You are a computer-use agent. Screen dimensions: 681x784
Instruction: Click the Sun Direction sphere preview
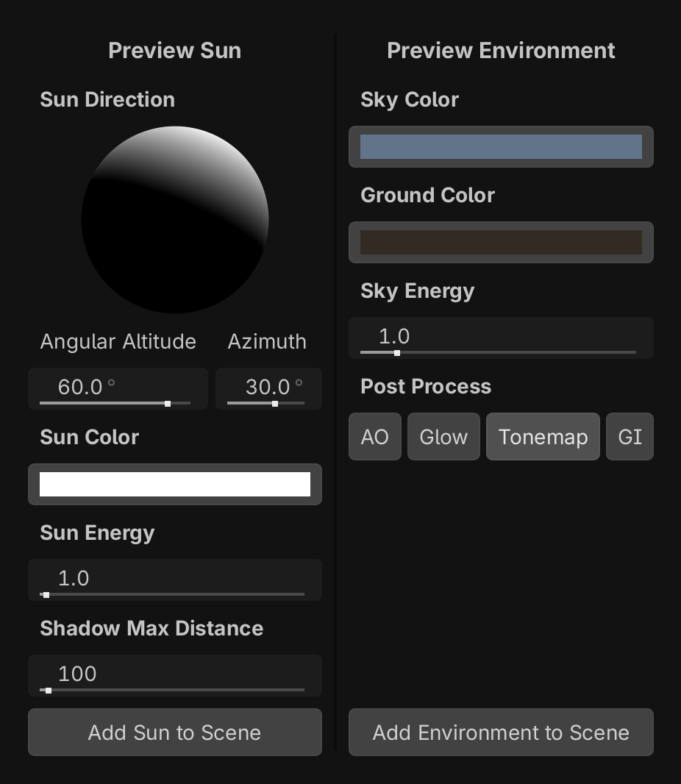(175, 220)
